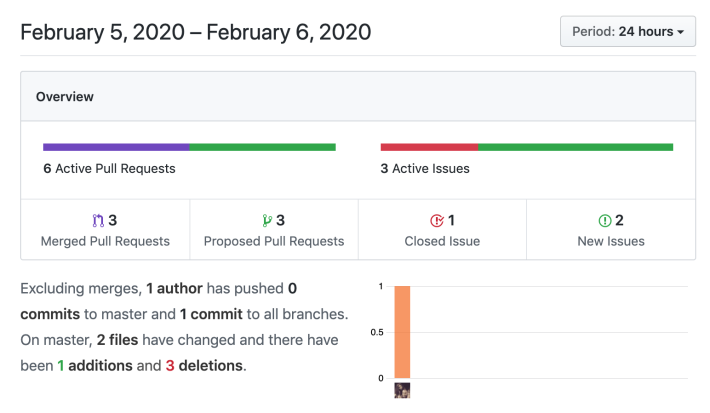Screen dimensions: 710x413
Task: Open the Period 24 hours dropdown
Action: pyautogui.click(x=628, y=31)
